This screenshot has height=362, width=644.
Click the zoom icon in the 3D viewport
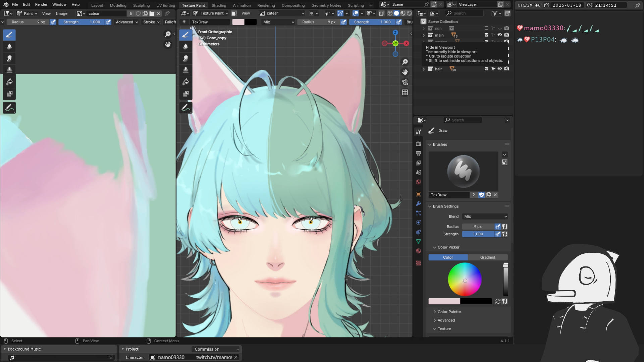point(405,62)
